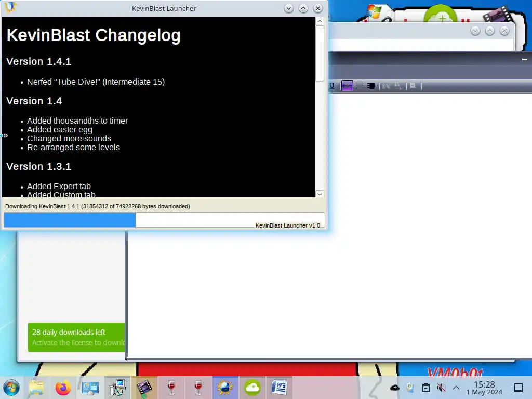Click the changelog scrollbar thumb
The height and width of the screenshot is (399, 532).
(x=320, y=54)
